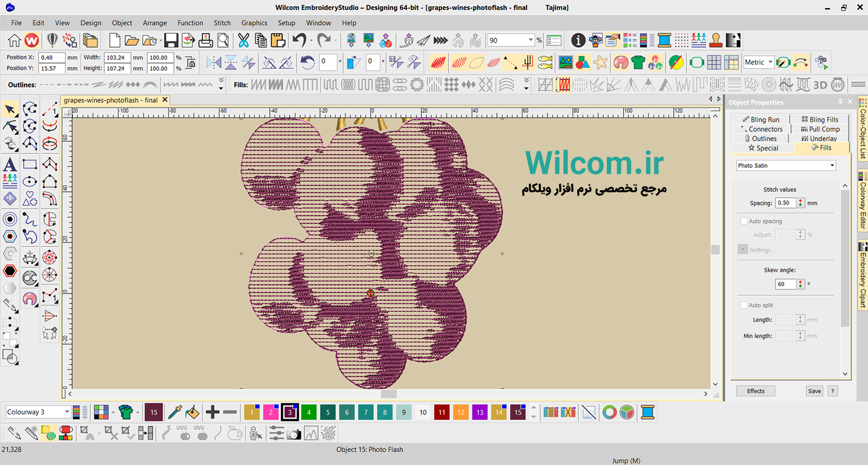This screenshot has height=465, width=868.
Task: Enable the Auto split checkbox
Action: pyautogui.click(x=744, y=305)
